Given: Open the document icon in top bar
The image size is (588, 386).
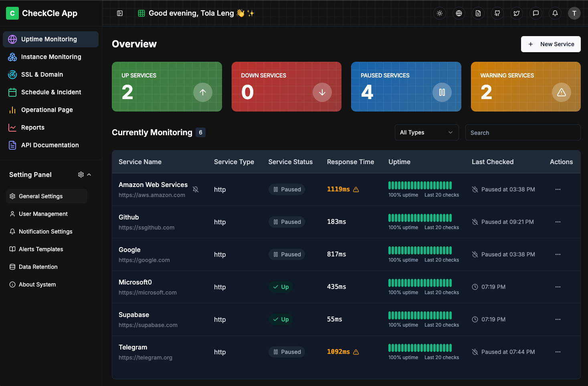Looking at the screenshot, I should (x=478, y=13).
